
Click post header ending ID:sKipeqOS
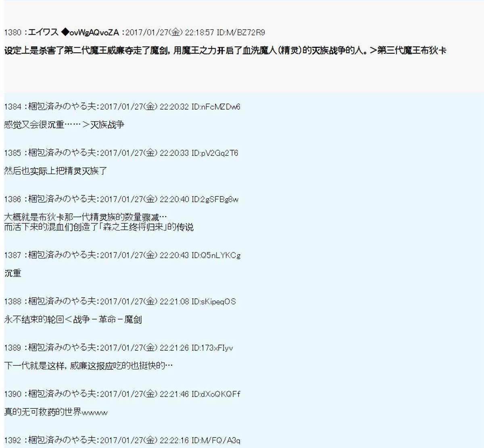click(120, 301)
